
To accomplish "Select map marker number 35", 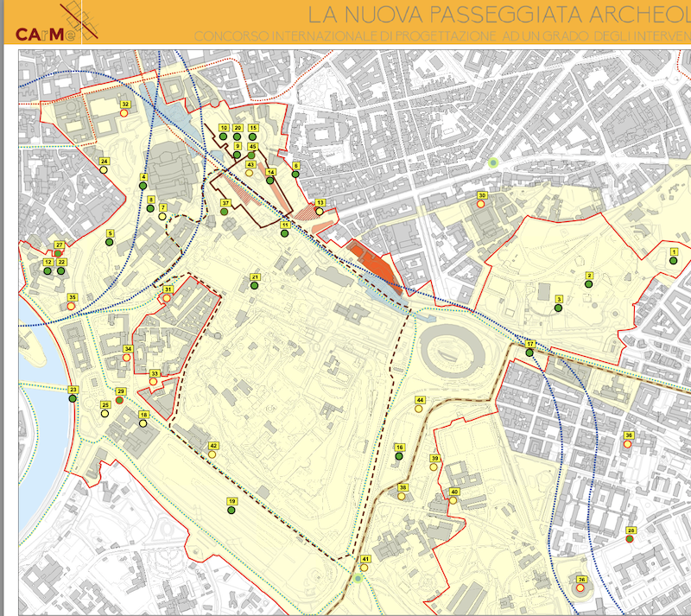I will pyautogui.click(x=71, y=306).
